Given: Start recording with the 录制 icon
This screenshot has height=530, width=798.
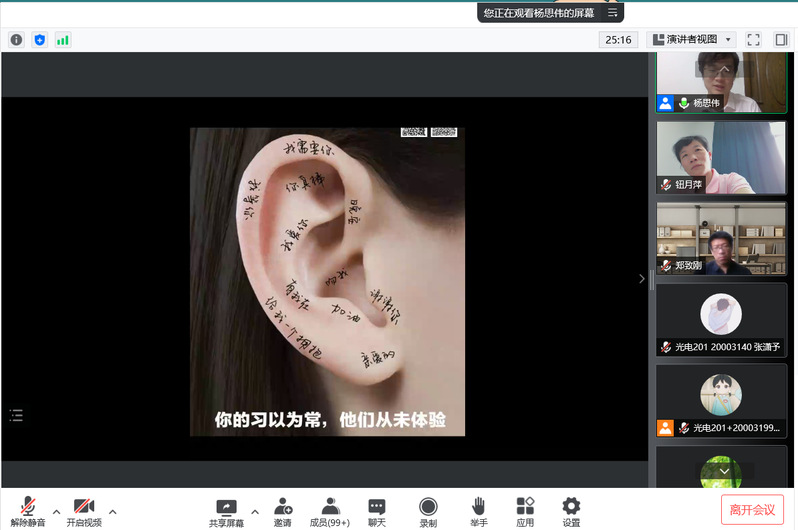Looking at the screenshot, I should click(x=428, y=511).
